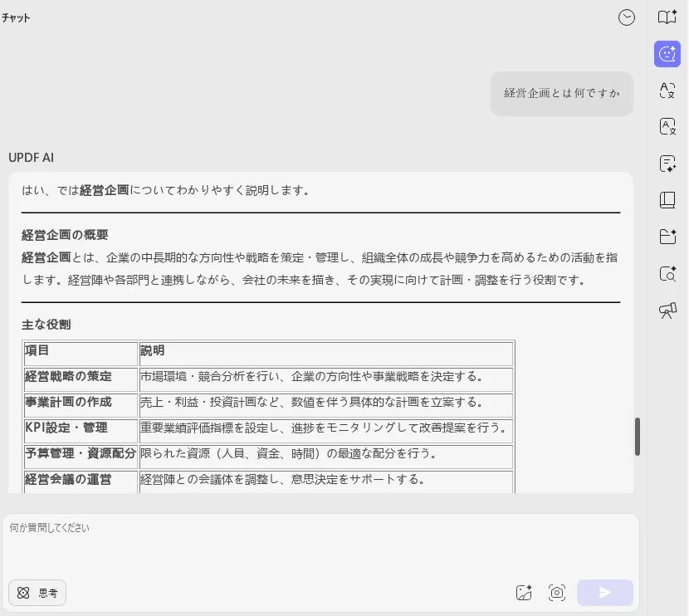
Task: Select table cell 経営会議の運営
Action: pos(81,482)
